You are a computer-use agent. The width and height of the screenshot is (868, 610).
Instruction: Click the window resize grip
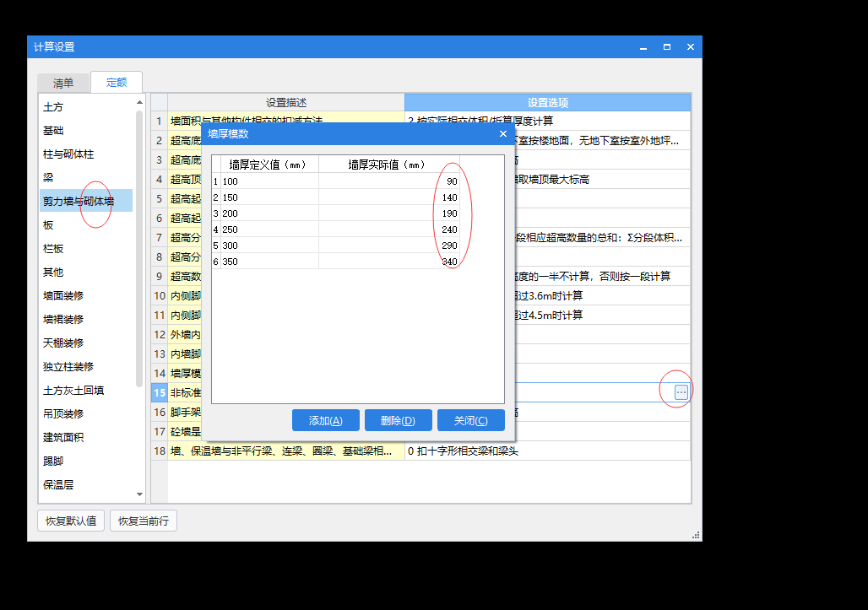pos(697,536)
